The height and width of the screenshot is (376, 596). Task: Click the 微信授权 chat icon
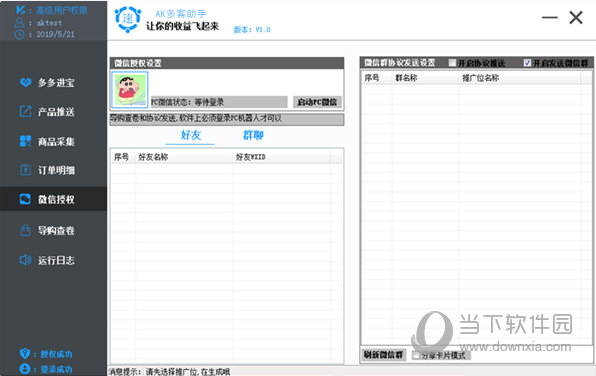tap(25, 199)
